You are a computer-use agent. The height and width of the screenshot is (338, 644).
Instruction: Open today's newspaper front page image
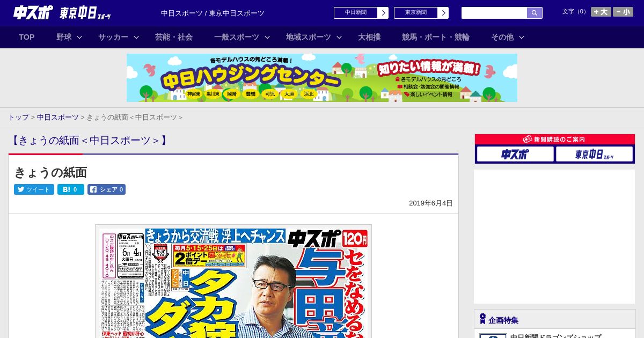pyautogui.click(x=233, y=282)
